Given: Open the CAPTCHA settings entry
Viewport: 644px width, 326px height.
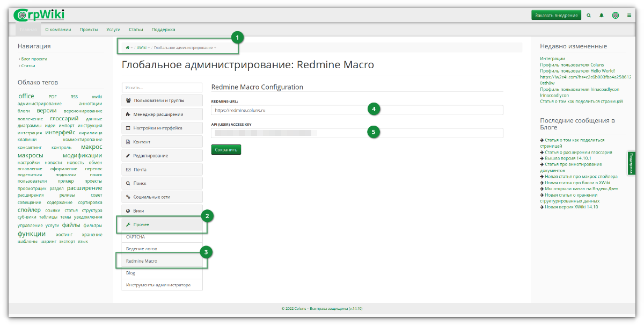Looking at the screenshot, I should (x=162, y=237).
